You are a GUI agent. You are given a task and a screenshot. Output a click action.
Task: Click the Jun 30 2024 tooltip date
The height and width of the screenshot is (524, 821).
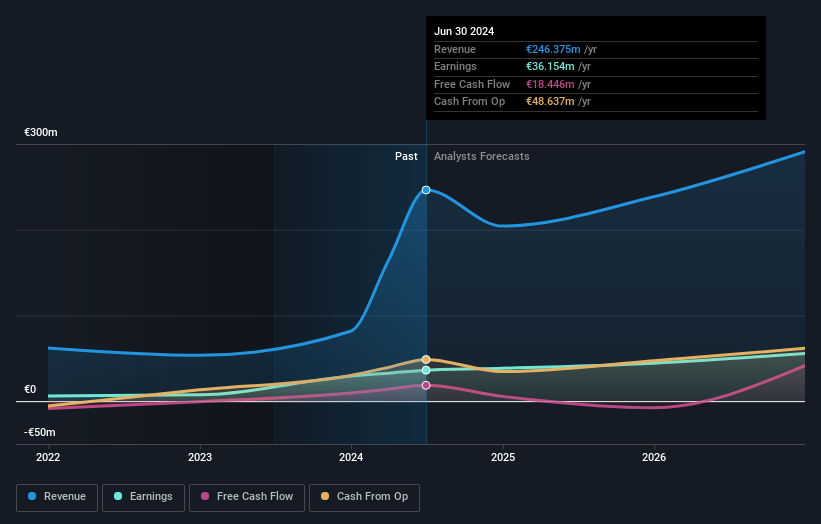point(464,31)
